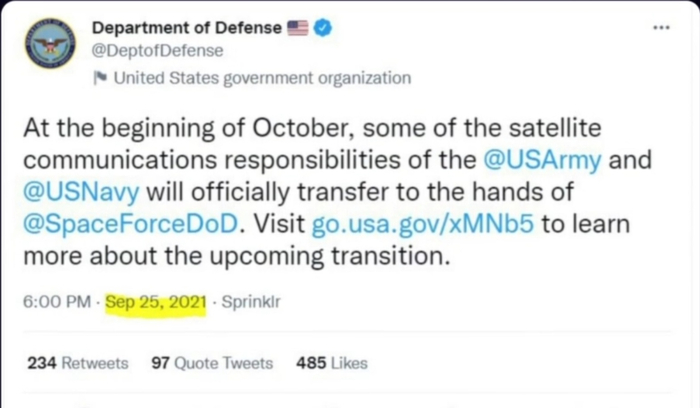700x408 pixels.
Task: View the 485 Likes list
Action: pyautogui.click(x=332, y=363)
